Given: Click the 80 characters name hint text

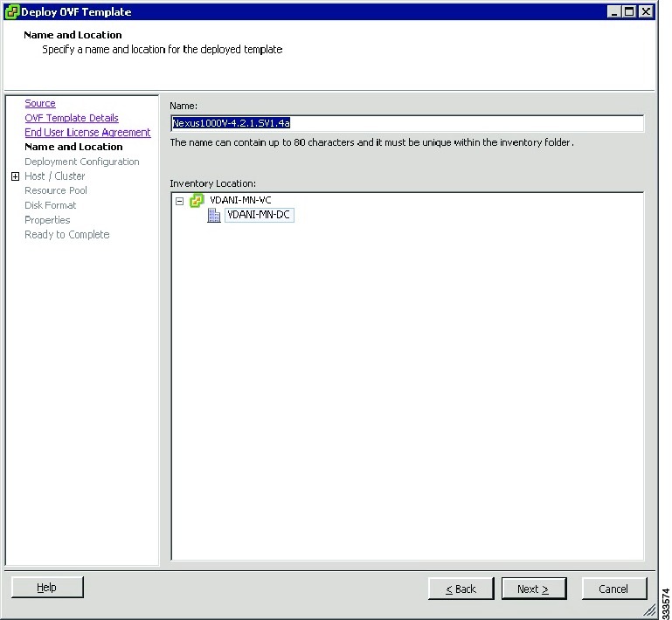Looking at the screenshot, I should pyautogui.click(x=371, y=142).
